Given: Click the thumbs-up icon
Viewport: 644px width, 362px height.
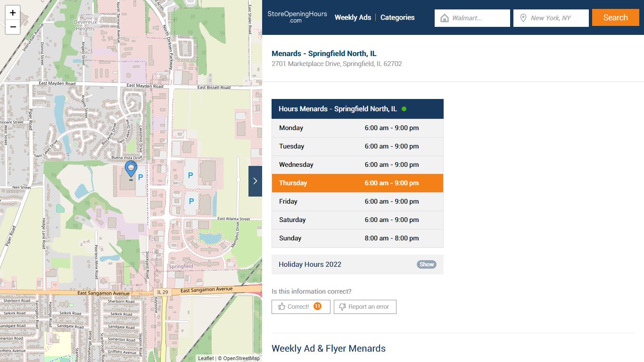Looking at the screenshot, I should pyautogui.click(x=282, y=306).
